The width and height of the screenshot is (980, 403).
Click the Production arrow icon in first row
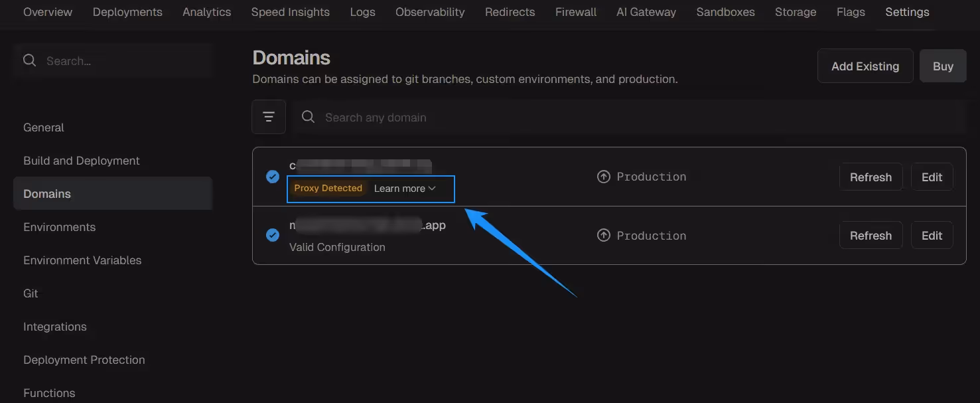pos(603,177)
